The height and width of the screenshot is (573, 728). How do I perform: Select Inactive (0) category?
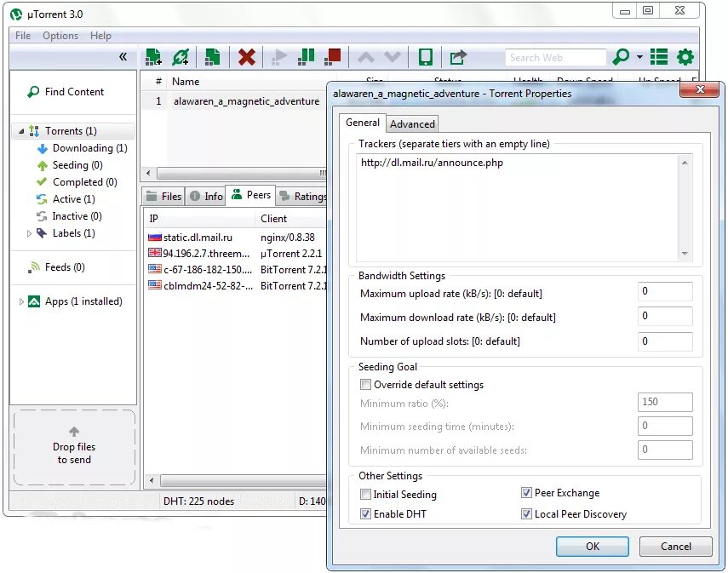(x=69, y=216)
